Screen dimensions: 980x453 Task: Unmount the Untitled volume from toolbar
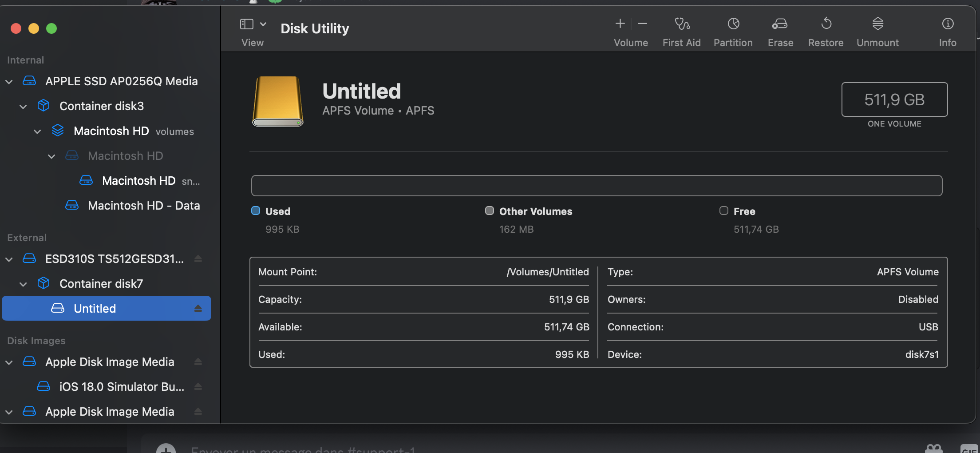point(877,24)
